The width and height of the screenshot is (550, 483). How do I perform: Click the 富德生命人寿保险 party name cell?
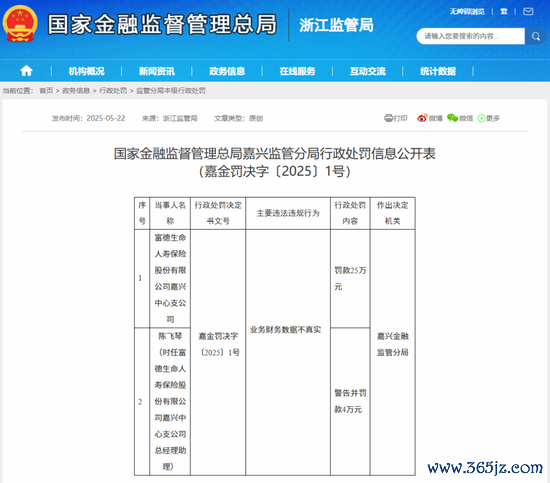click(170, 279)
